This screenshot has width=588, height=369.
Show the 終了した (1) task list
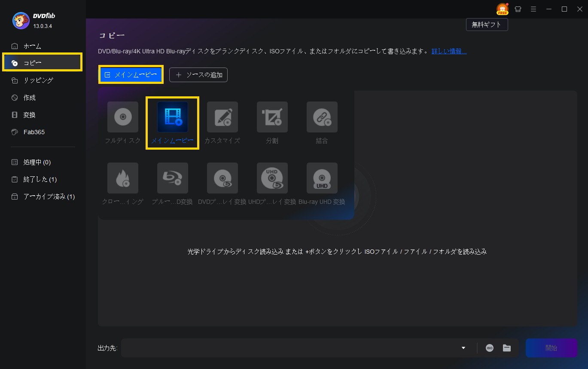tap(43, 179)
